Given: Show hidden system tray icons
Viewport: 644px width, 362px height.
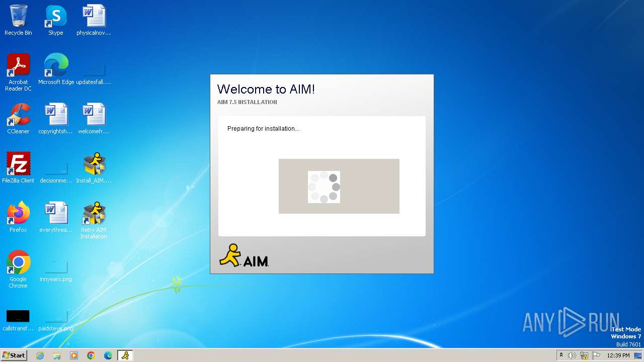Looking at the screenshot, I should 561,355.
